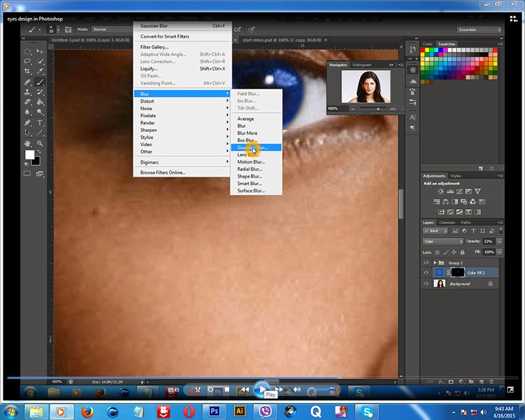
Task: Select the Clone Stamp tool
Action: click(28, 92)
